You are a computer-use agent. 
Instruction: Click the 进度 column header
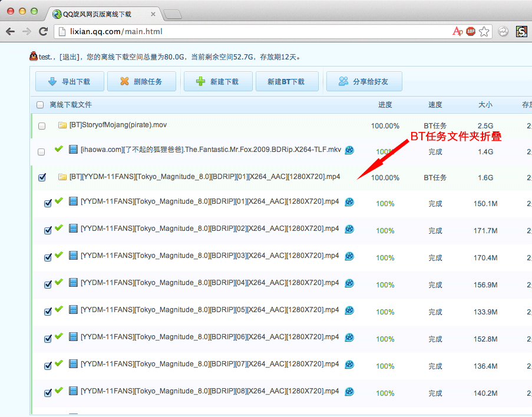coord(385,105)
